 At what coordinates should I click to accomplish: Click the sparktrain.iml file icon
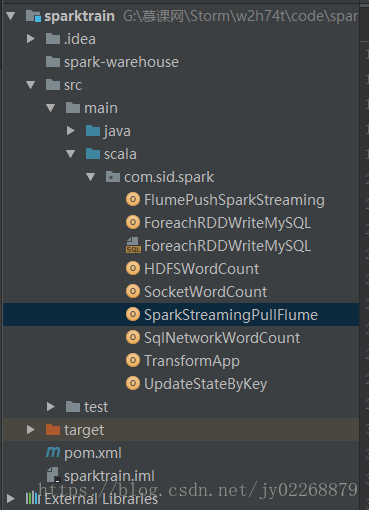click(x=53, y=475)
